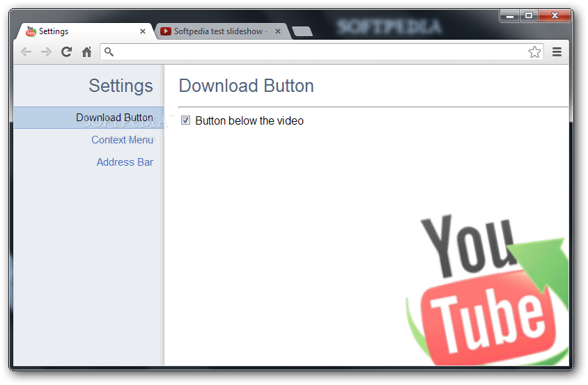Go to the browser home page
This screenshot has width=588, height=385.
86,52
